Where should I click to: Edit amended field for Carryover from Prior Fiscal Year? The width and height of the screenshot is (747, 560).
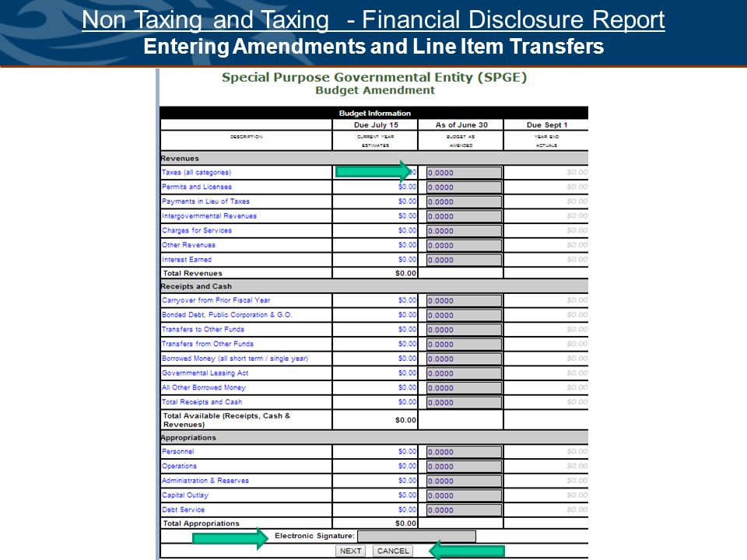point(464,300)
